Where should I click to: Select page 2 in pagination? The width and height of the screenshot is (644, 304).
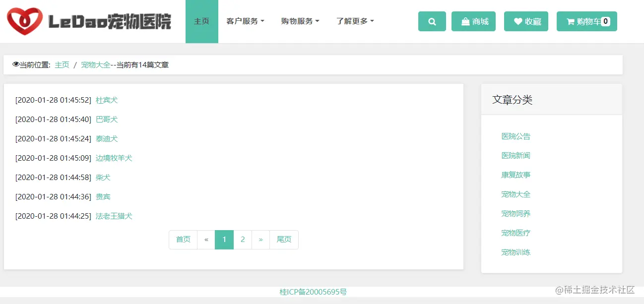243,240
